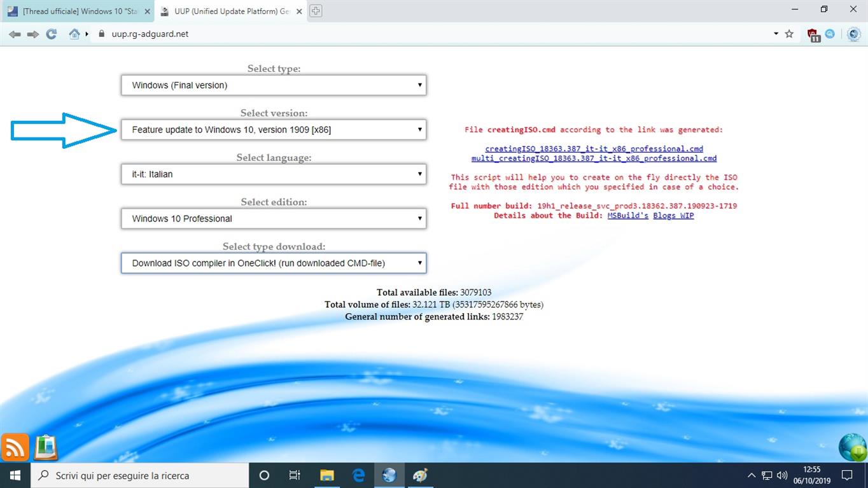Launch File Explorer from the taskbar
Image resolution: width=868 pixels, height=488 pixels.
pyautogui.click(x=326, y=475)
